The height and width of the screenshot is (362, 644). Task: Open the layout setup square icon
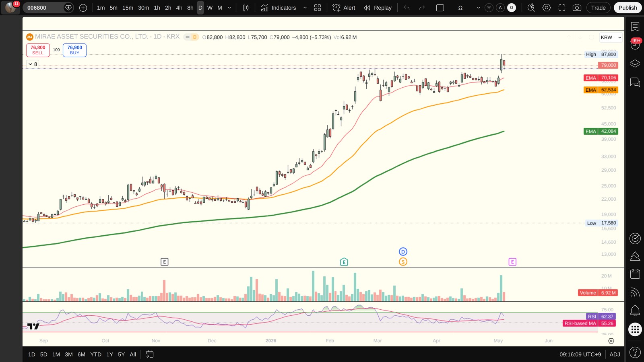click(440, 8)
